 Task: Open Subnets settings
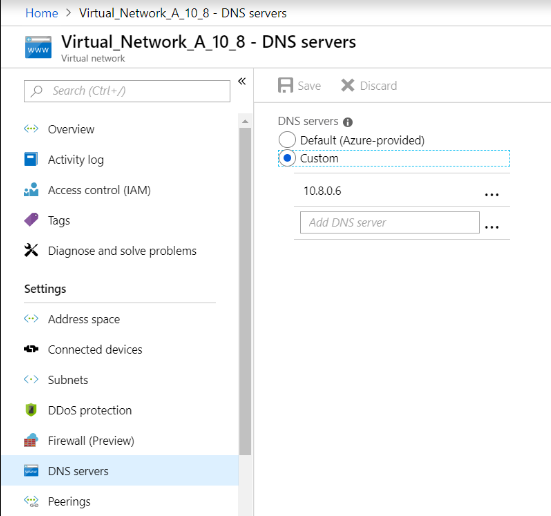coord(68,380)
